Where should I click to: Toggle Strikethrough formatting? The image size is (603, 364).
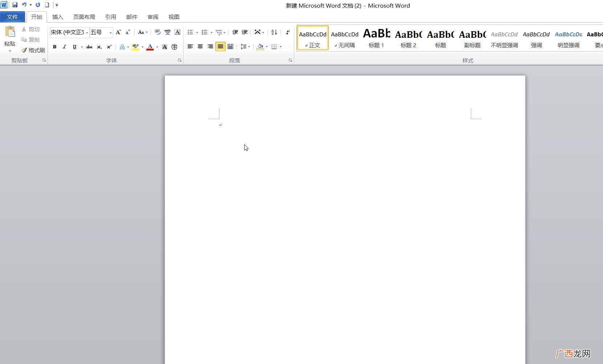click(x=89, y=47)
